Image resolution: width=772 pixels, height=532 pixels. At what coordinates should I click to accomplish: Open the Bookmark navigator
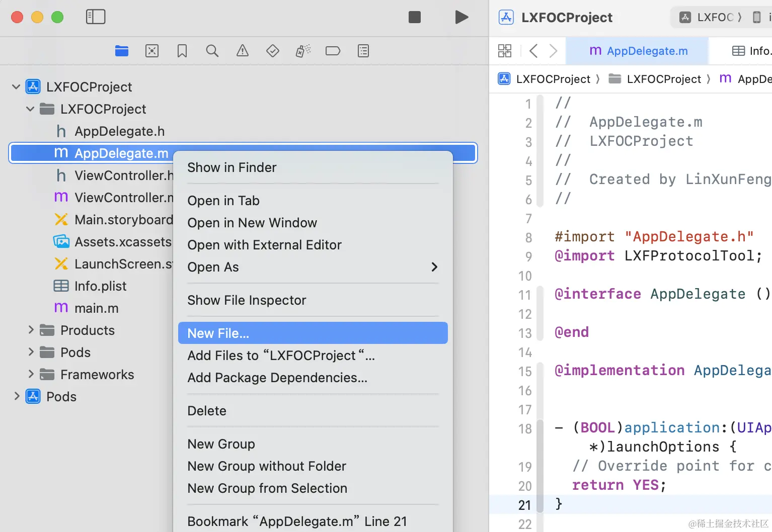182,51
